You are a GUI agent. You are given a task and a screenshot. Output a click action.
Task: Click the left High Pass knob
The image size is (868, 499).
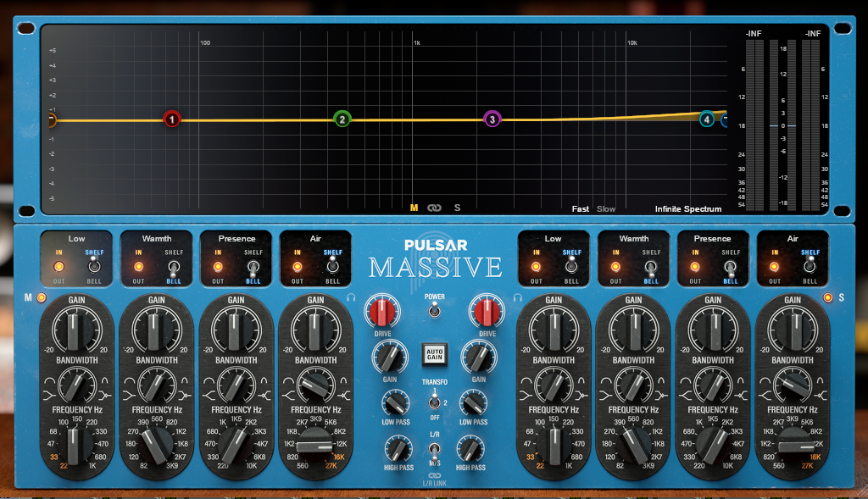tap(398, 449)
